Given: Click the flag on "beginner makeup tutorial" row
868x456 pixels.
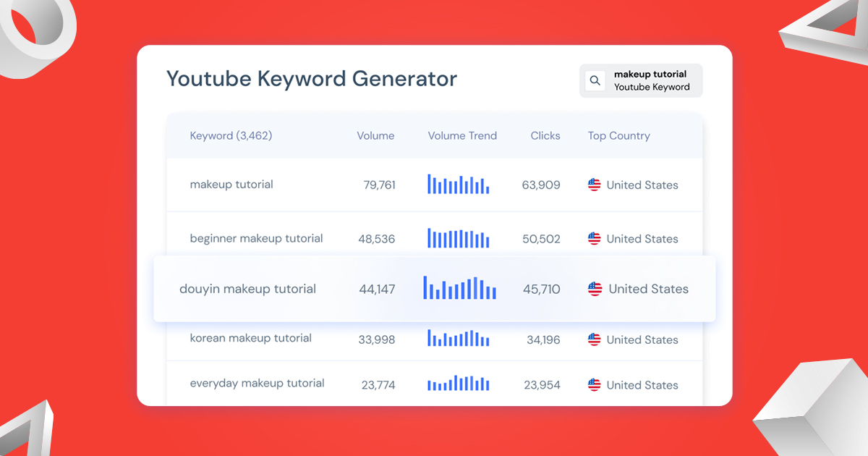Looking at the screenshot, I should pos(594,238).
